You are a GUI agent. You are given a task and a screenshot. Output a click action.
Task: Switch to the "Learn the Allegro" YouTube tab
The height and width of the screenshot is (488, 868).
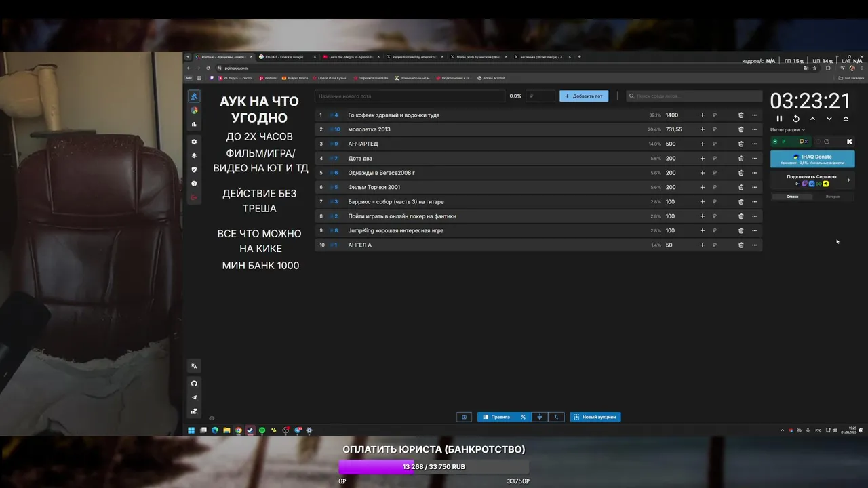(x=350, y=57)
